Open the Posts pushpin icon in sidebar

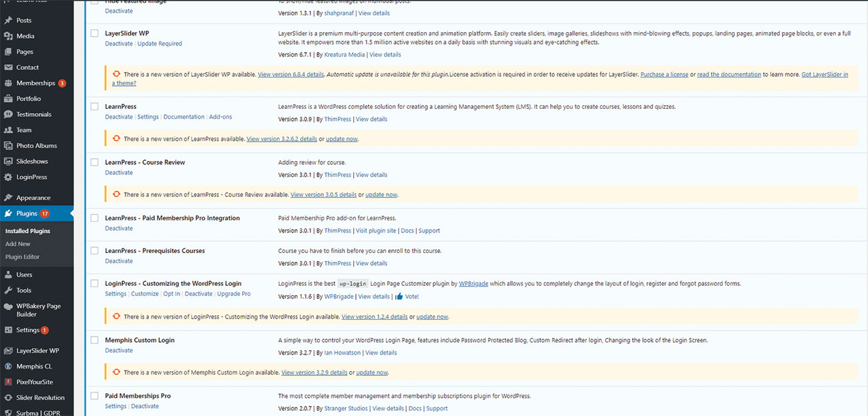coord(8,21)
